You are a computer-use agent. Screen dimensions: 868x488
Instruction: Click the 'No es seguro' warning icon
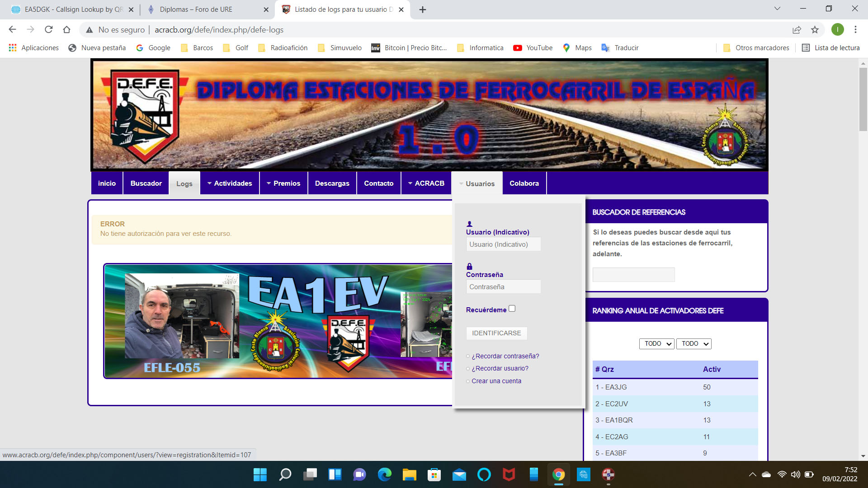pyautogui.click(x=90, y=30)
